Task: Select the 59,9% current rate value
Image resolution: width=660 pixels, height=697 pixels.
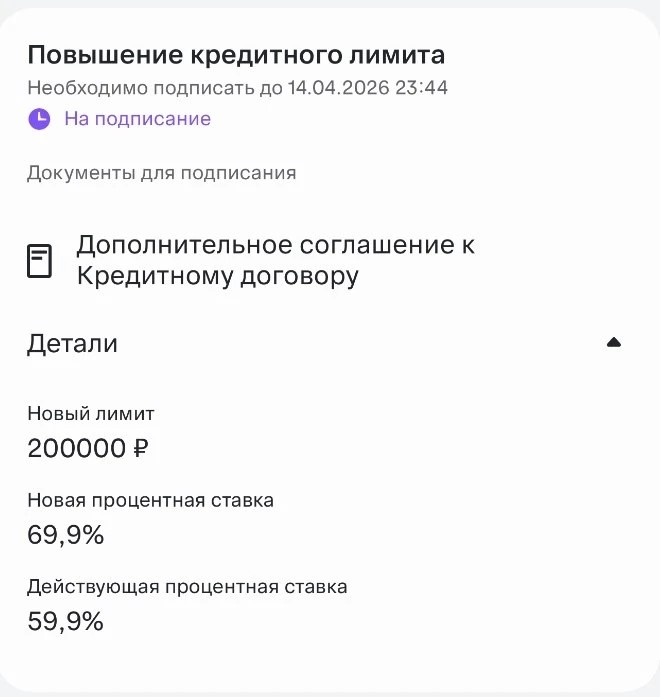Action: point(65,622)
